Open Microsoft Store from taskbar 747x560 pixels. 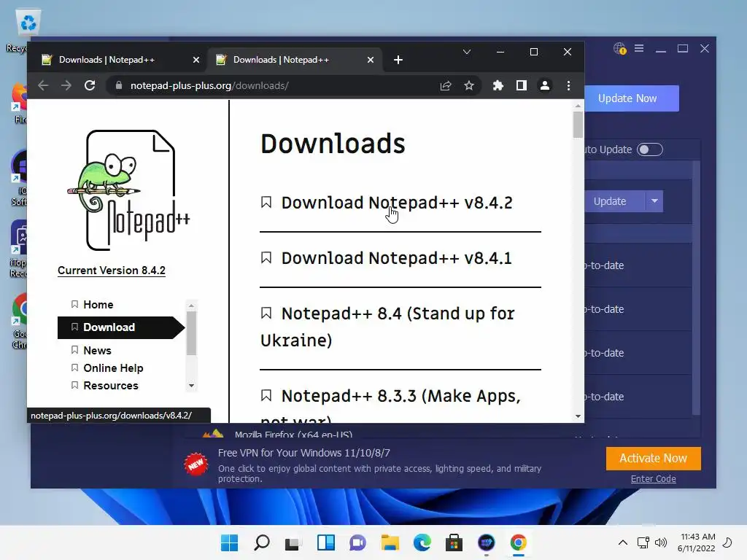(x=454, y=542)
